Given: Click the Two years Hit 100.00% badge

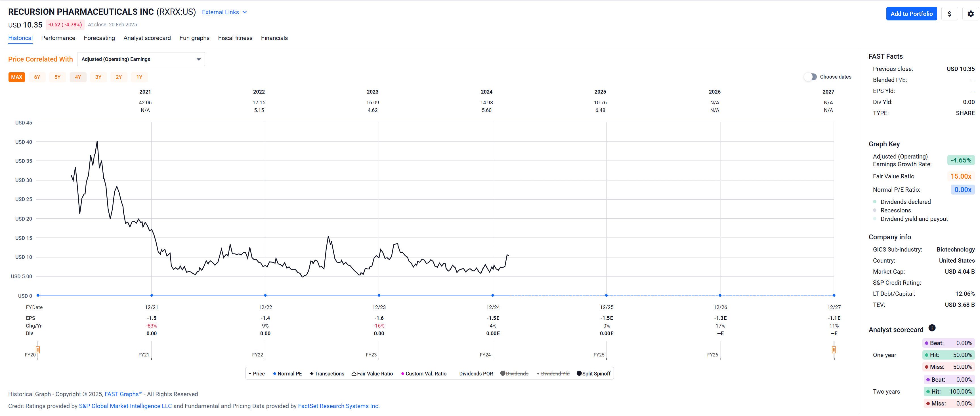Looking at the screenshot, I should pyautogui.click(x=949, y=392).
